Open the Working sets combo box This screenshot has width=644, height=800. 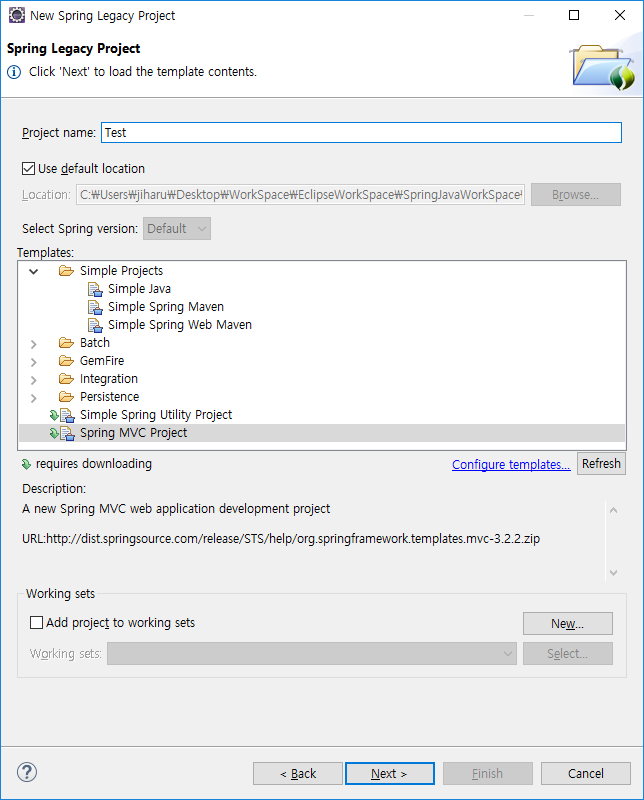pos(312,654)
